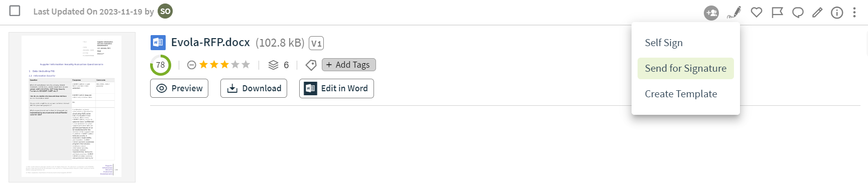Flag the document using flag icon
This screenshot has height=184, width=868.
777,13
